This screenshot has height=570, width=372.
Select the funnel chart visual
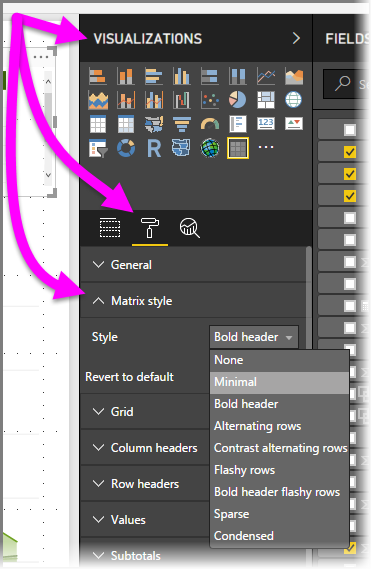[181, 124]
